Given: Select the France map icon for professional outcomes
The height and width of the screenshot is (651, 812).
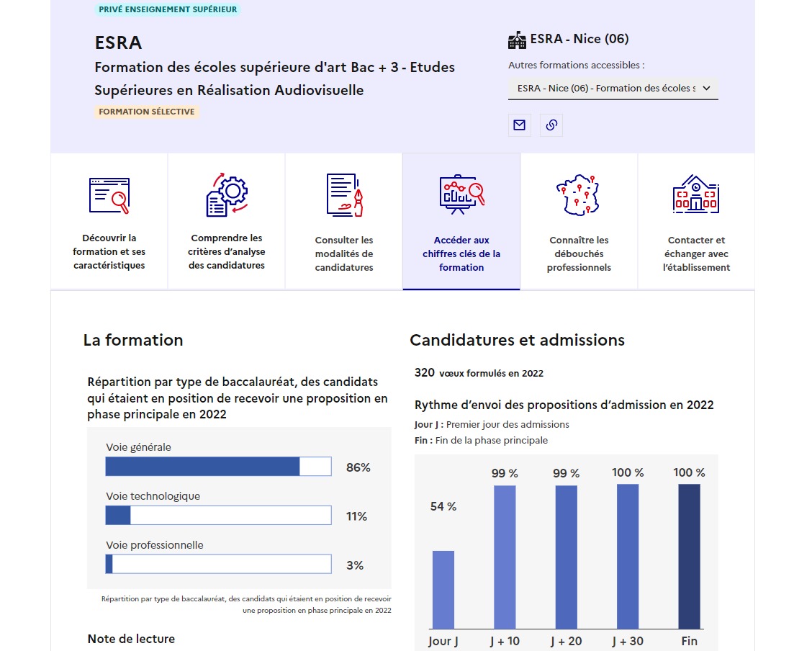Looking at the screenshot, I should click(578, 193).
